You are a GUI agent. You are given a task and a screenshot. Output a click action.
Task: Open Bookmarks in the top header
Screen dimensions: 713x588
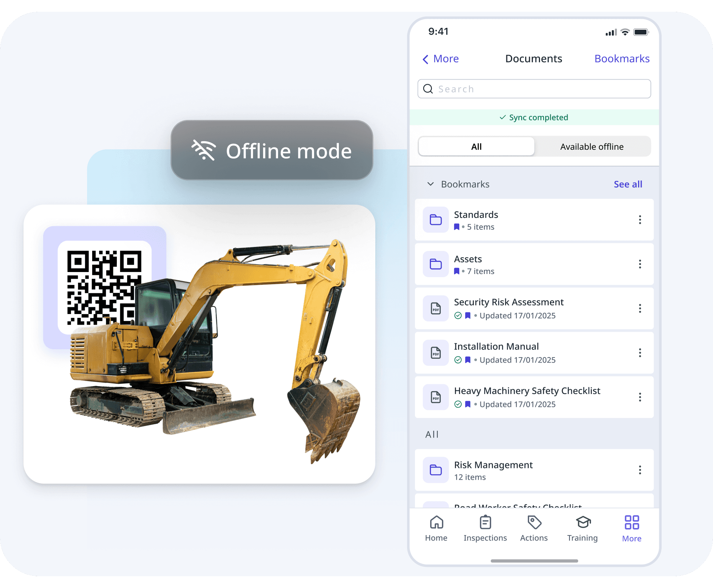pos(622,59)
